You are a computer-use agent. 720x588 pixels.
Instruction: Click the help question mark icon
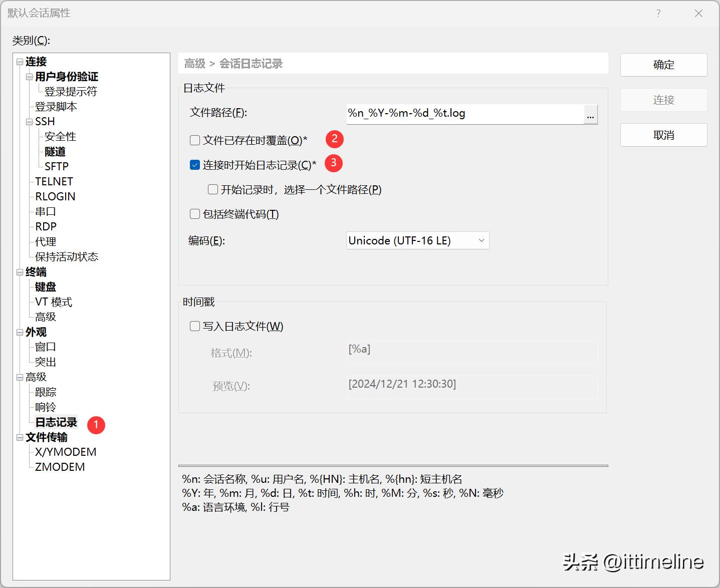click(x=658, y=14)
